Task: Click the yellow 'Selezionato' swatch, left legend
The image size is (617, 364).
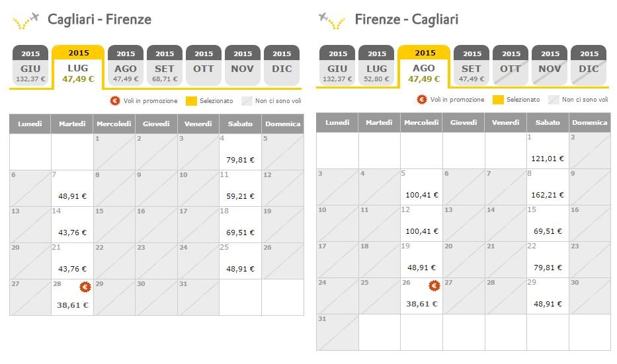Action: click(191, 101)
